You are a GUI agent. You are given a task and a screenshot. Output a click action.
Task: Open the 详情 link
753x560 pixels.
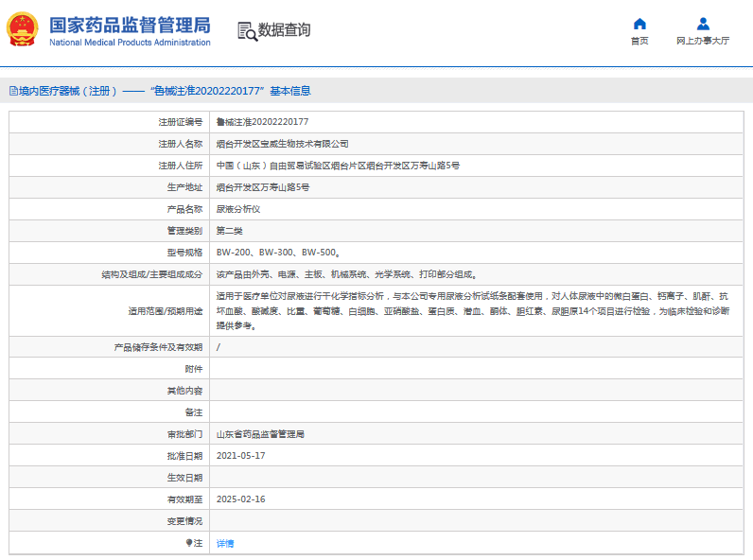225,543
